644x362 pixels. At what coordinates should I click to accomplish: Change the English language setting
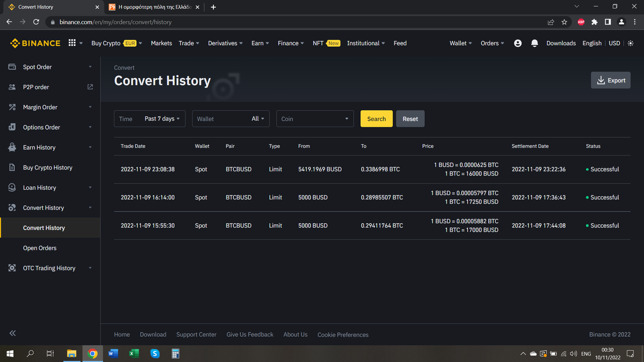pyautogui.click(x=592, y=43)
